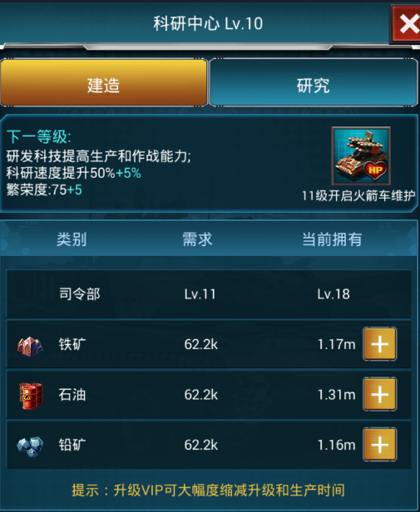
Task: Select the 铅矿 resource name
Action: coord(72,445)
